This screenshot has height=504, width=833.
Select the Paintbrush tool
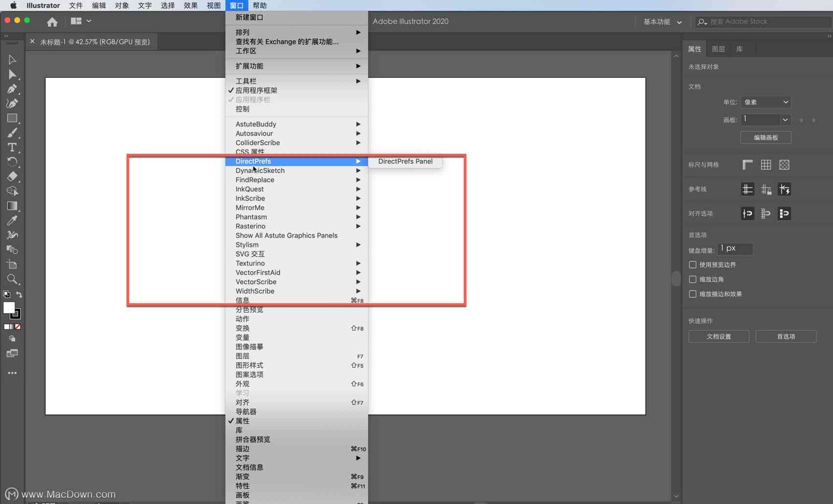pyautogui.click(x=12, y=133)
